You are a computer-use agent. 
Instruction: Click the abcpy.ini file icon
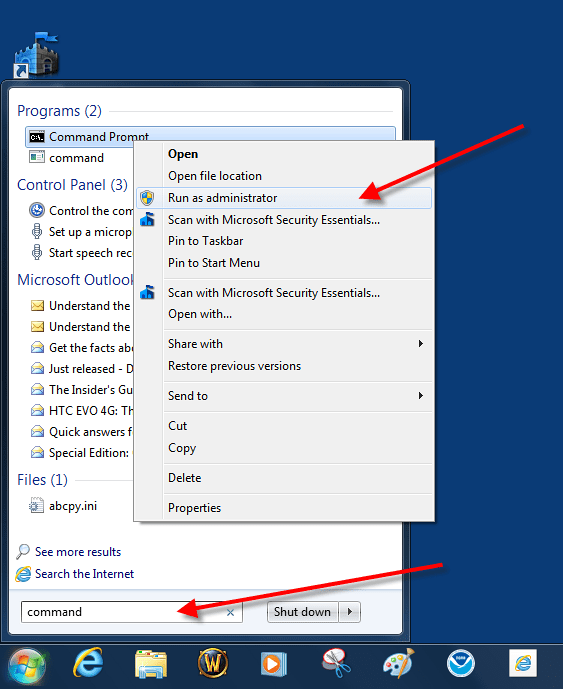click(36, 505)
